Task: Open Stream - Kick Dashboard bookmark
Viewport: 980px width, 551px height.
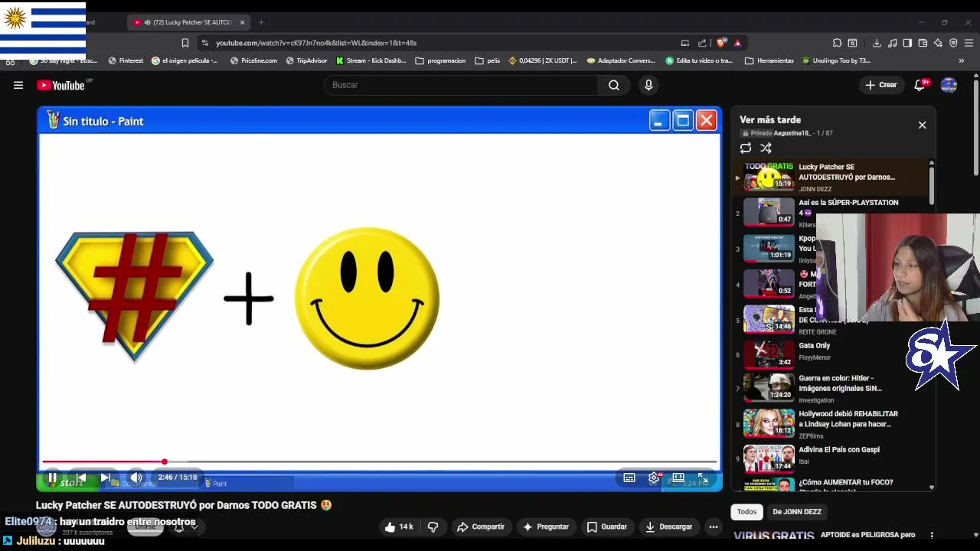Action: coord(371,60)
